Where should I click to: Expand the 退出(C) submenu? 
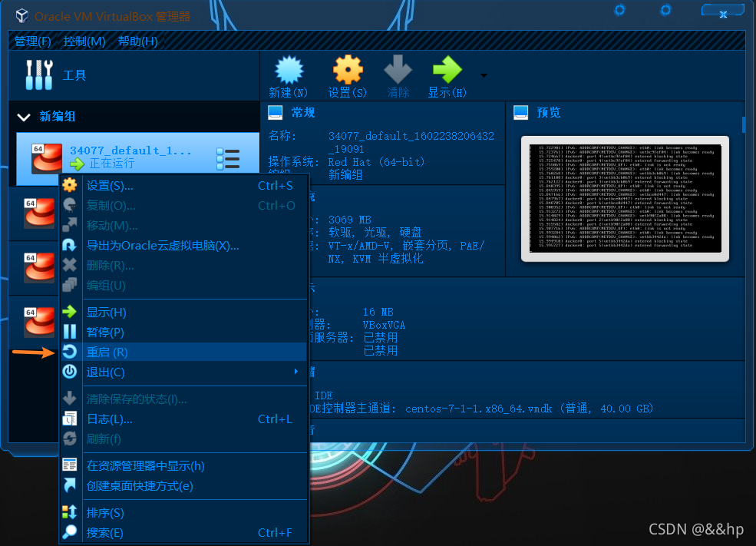point(183,372)
